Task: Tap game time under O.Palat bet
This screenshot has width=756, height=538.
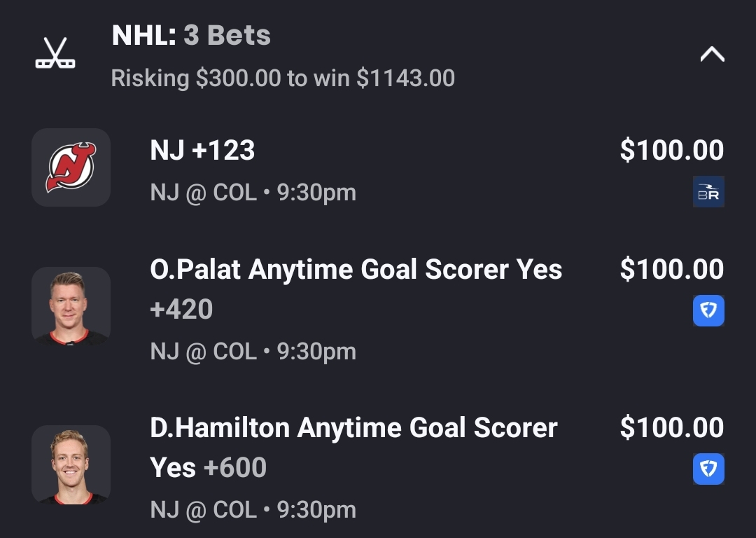Action: click(x=253, y=351)
